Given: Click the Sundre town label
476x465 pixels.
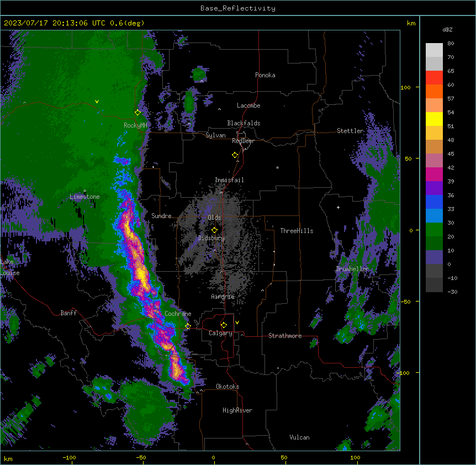Looking at the screenshot, I should [x=161, y=216].
